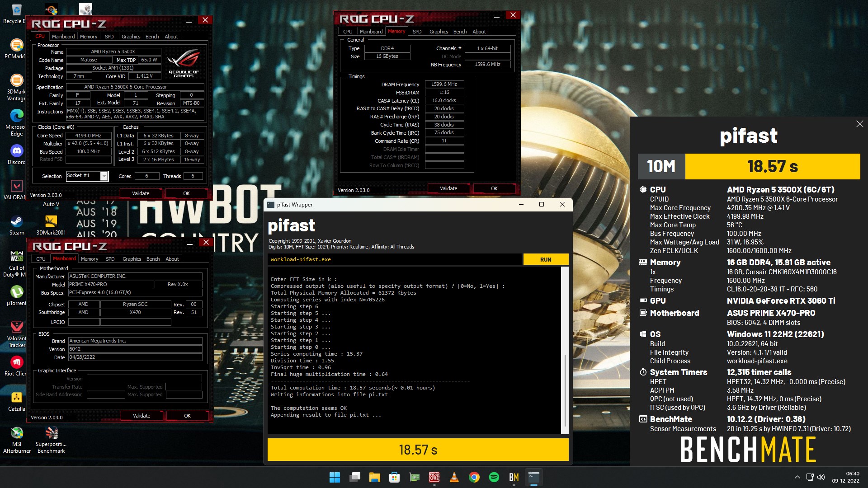Click OK in the memory CPU-Z window

(495, 188)
